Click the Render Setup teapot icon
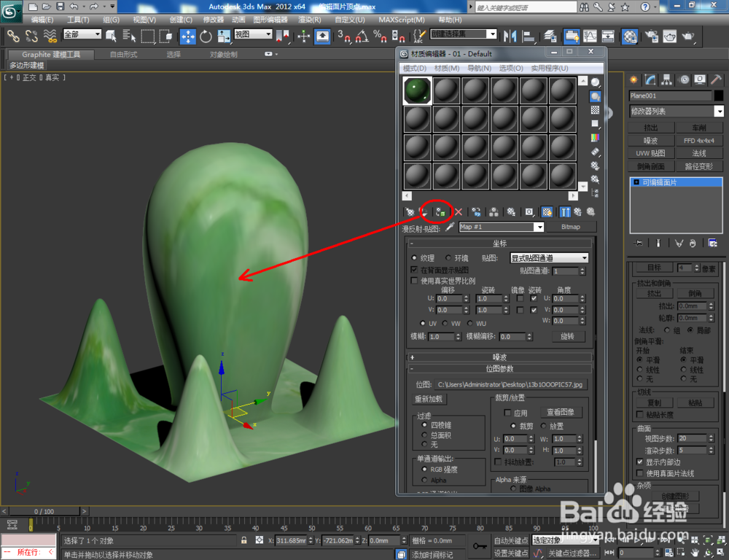 [x=651, y=36]
